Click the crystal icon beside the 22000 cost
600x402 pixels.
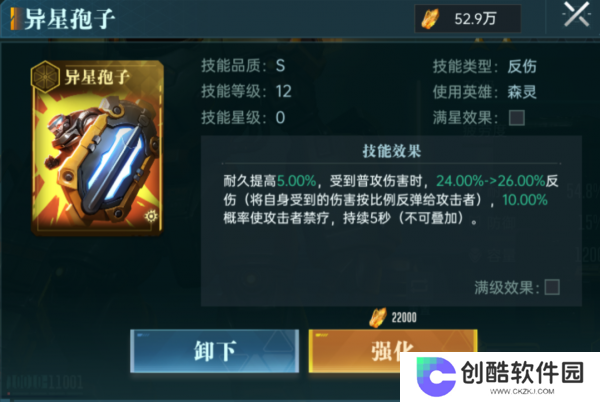(x=378, y=317)
